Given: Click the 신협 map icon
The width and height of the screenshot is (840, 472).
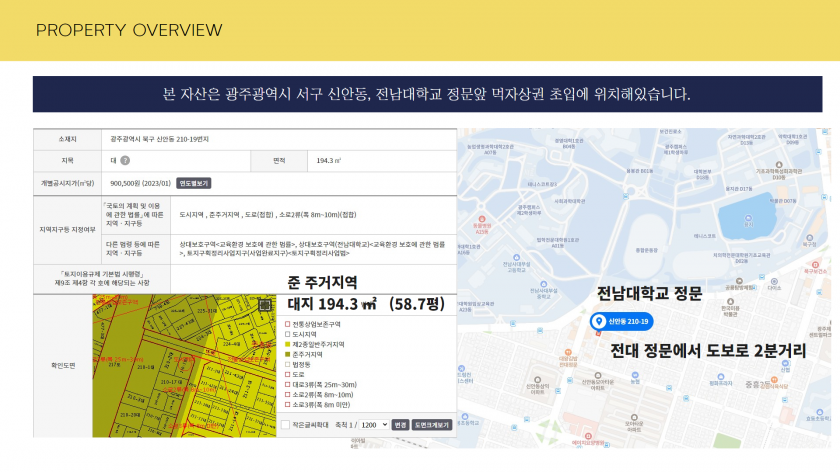Looking at the screenshot, I should coord(785,364).
